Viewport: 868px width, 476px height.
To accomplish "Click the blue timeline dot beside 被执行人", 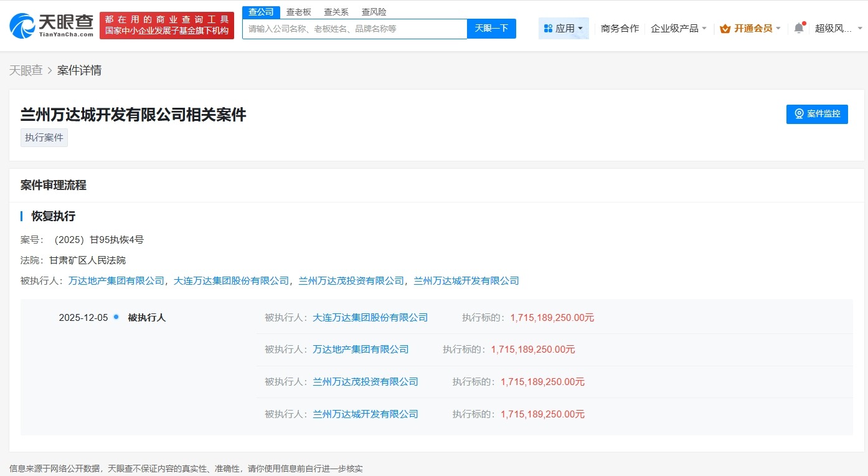I will click(115, 317).
